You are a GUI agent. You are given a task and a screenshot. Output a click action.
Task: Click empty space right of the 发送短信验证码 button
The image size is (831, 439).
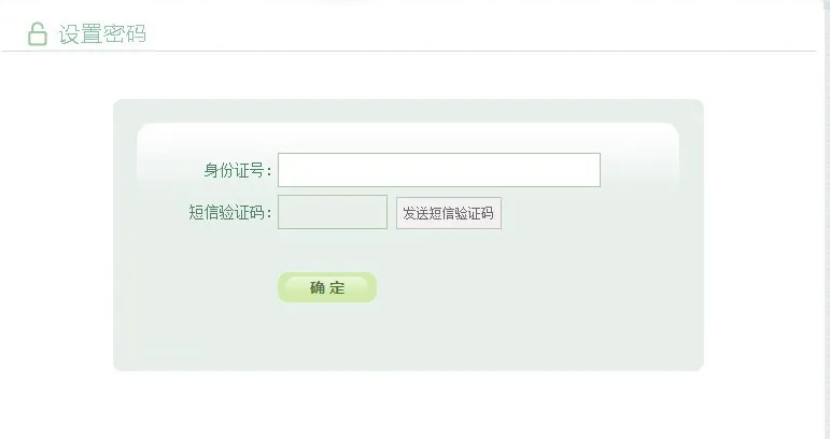[x=588, y=213]
